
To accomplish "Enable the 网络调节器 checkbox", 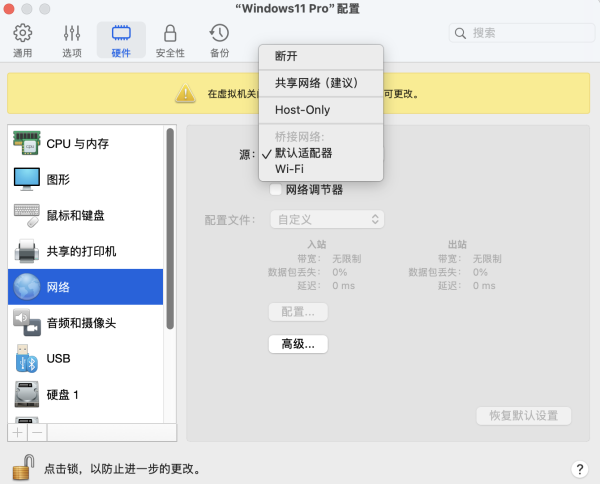I will pos(276,190).
